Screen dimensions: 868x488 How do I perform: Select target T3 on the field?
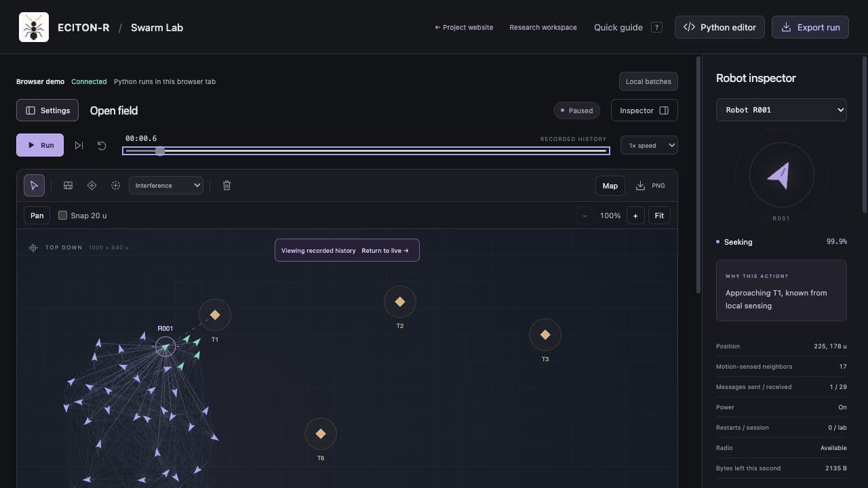[545, 335]
